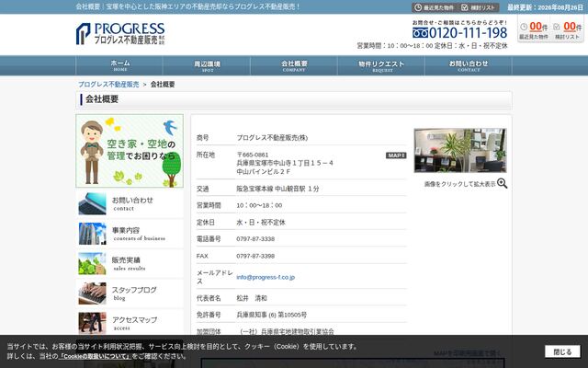Click the 会社概要 page heading
This screenshot has height=368, width=588.
[102, 99]
